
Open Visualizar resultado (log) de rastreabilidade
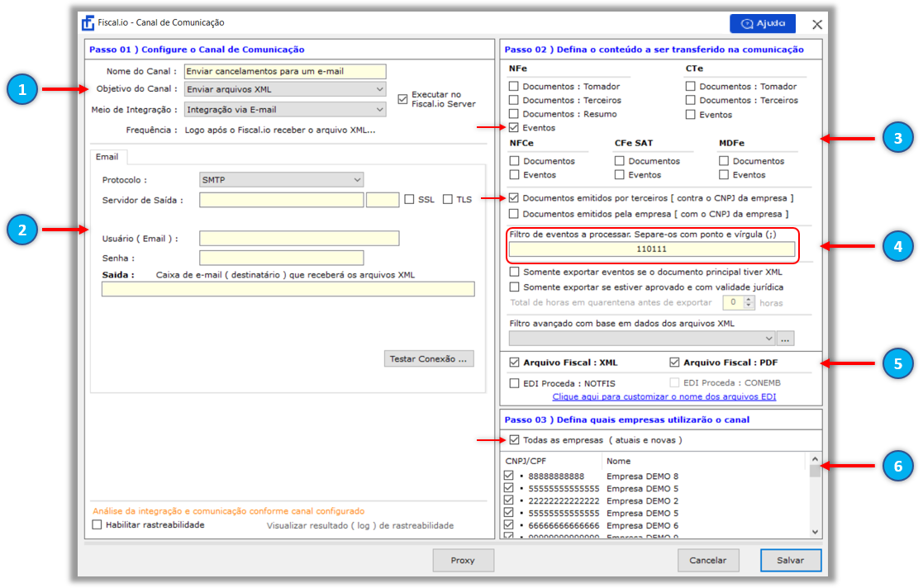pyautogui.click(x=360, y=525)
